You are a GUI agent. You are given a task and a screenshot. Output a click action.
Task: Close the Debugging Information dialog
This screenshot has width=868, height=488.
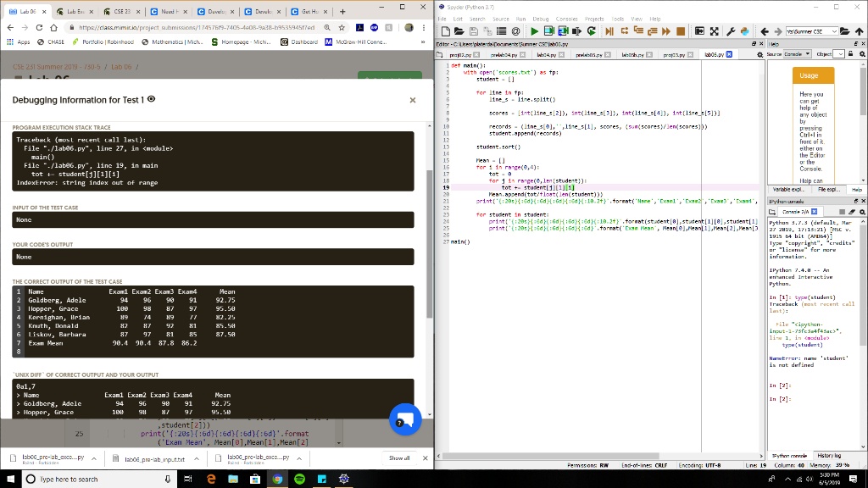pyautogui.click(x=413, y=100)
